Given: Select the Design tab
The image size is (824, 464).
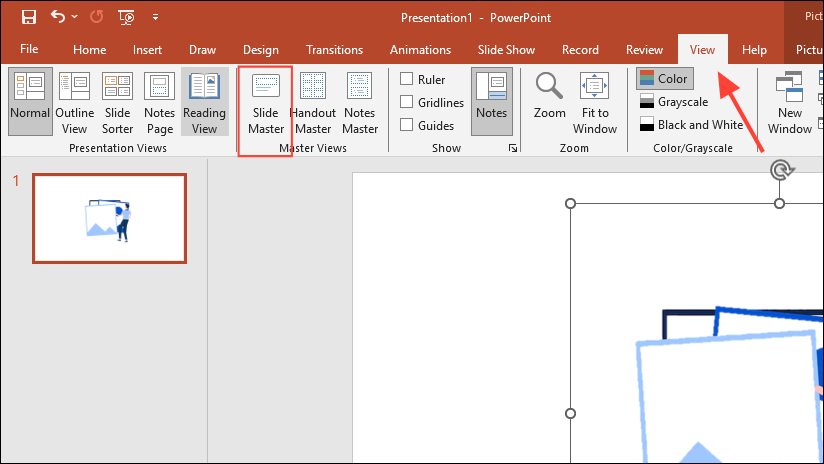Looking at the screenshot, I should [x=261, y=49].
